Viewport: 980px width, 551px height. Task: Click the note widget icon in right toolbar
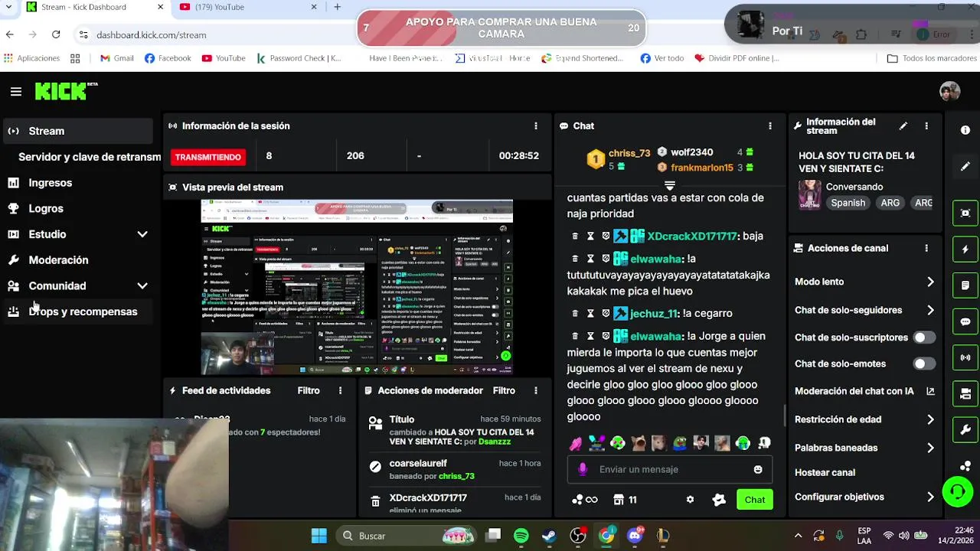tap(965, 285)
